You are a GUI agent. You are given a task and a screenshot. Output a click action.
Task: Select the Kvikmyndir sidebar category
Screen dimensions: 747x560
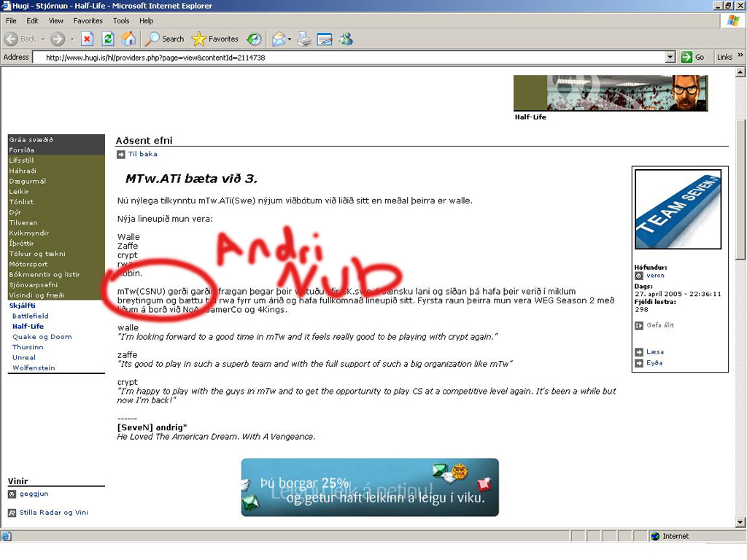tap(56, 233)
